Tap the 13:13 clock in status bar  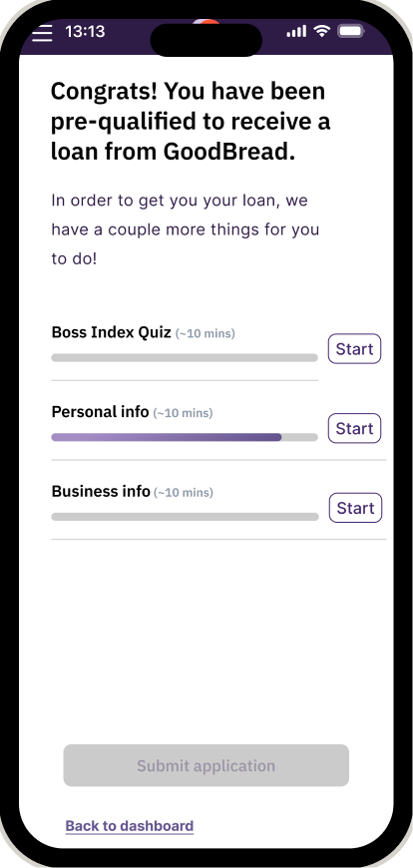point(85,32)
